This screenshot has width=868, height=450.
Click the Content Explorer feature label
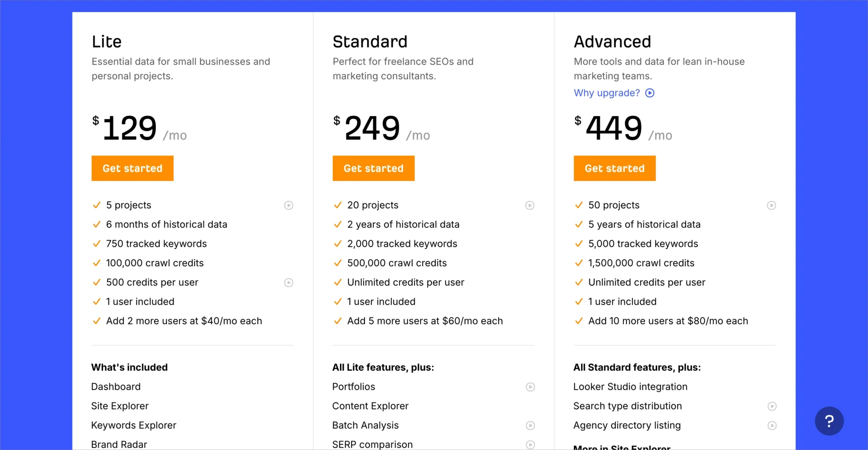[x=370, y=406]
